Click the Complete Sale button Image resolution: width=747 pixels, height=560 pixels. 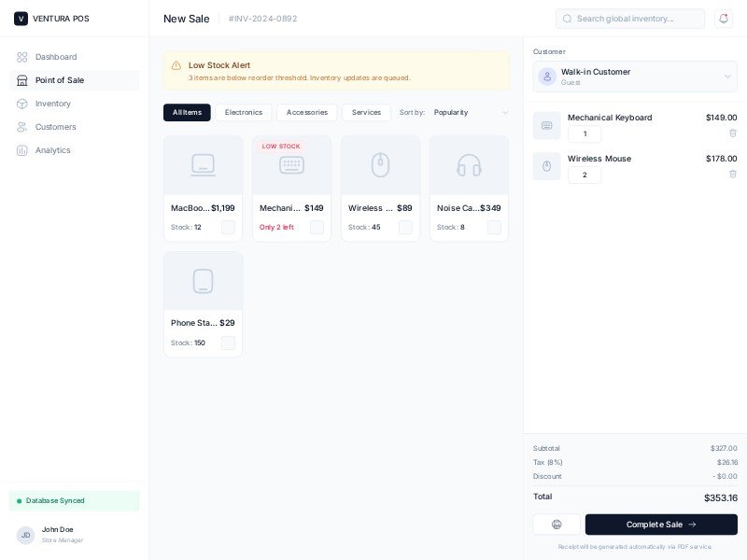pyautogui.click(x=661, y=525)
